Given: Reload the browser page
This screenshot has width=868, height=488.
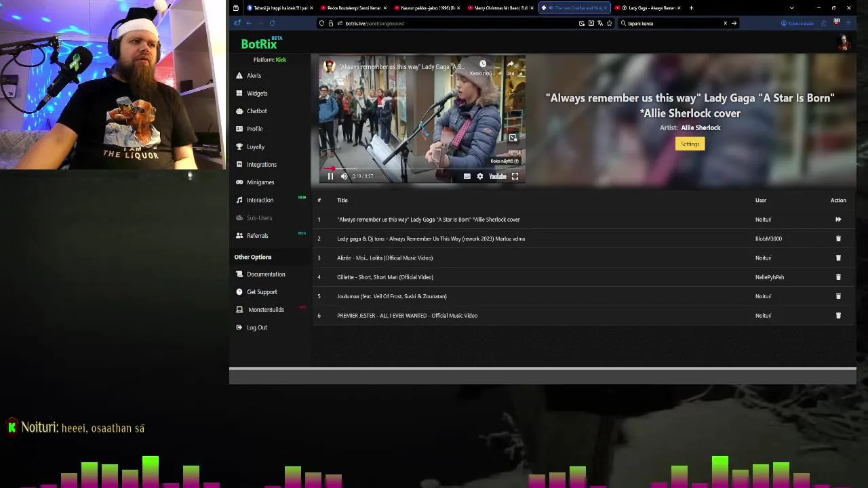Looking at the screenshot, I should 272,23.
